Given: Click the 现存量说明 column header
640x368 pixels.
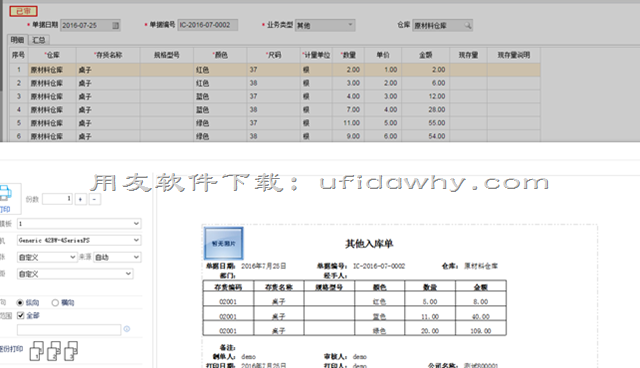Looking at the screenshot, I should coord(513,55).
